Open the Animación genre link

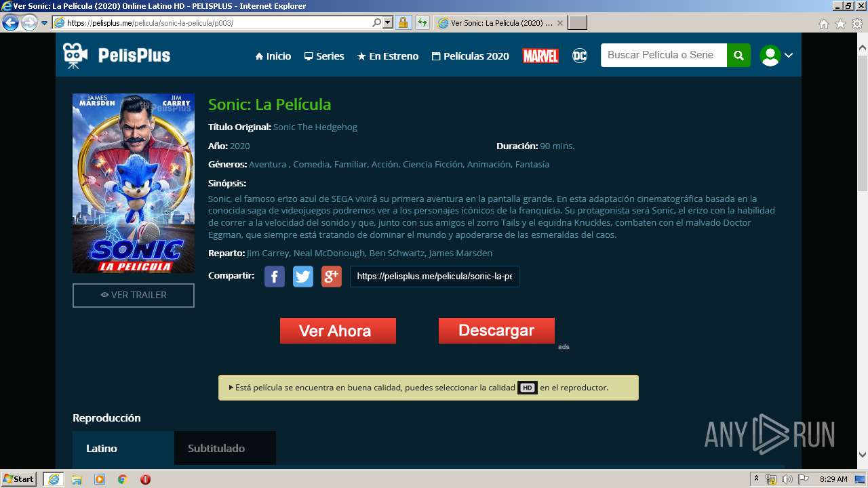coord(488,164)
